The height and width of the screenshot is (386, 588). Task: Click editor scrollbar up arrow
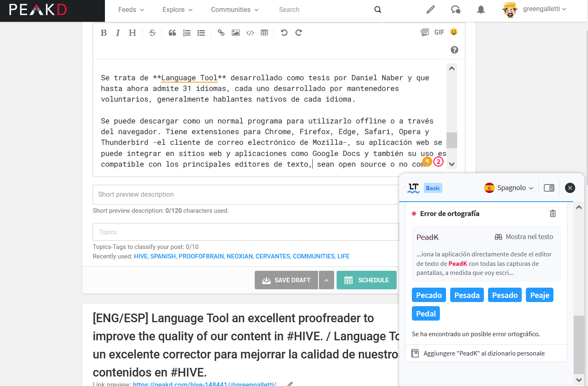(452, 68)
